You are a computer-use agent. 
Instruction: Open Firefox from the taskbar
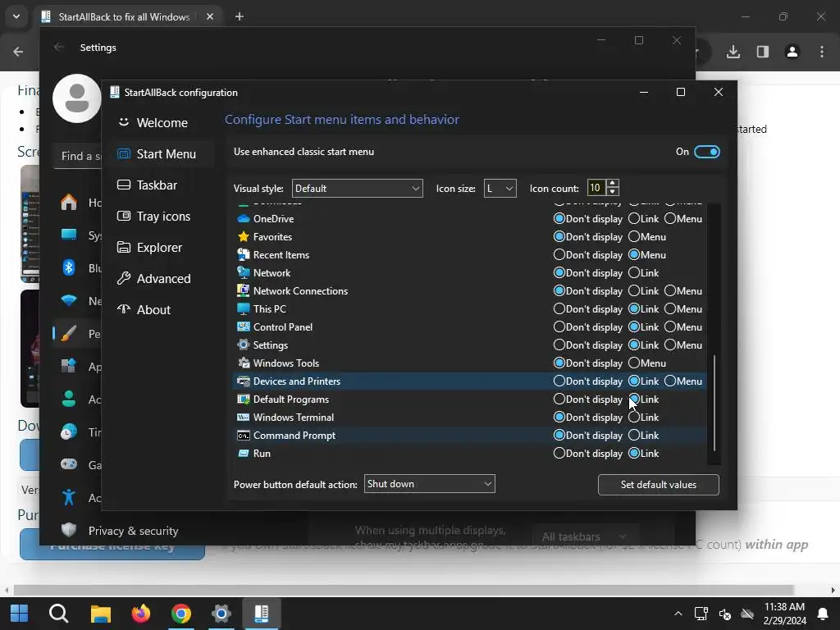(141, 614)
